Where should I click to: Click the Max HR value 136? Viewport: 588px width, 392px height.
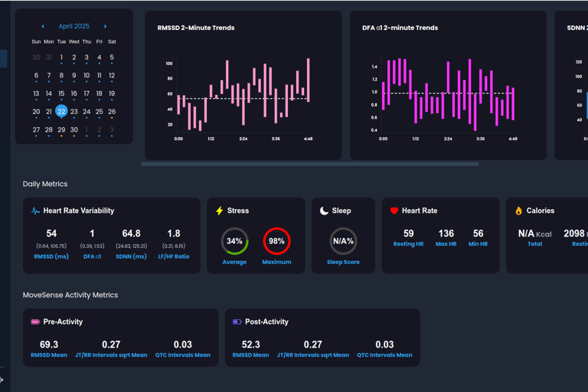[446, 234]
